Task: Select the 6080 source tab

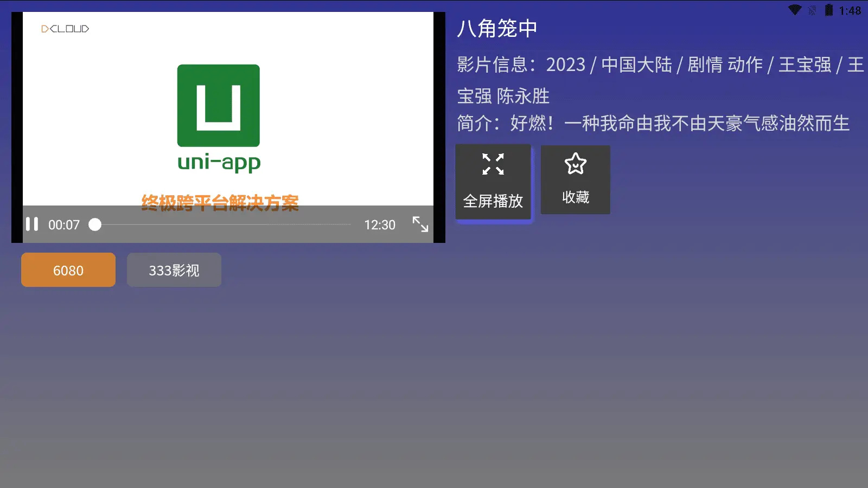Action: coord(68,269)
